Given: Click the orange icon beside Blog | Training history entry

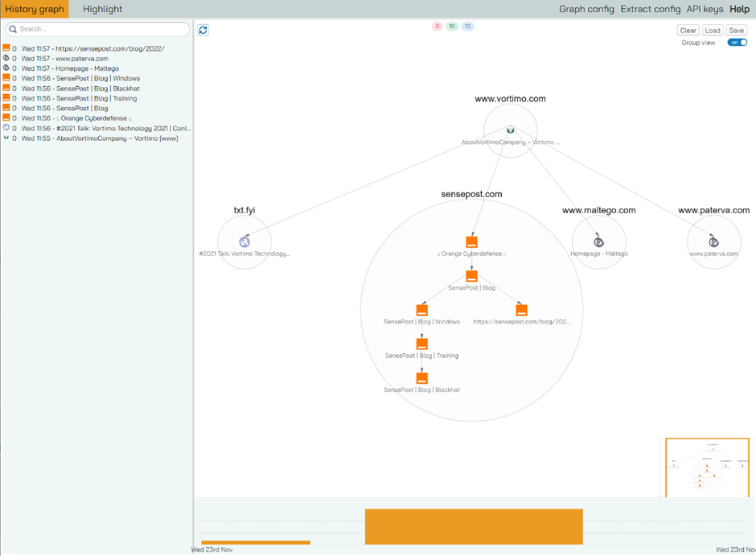Looking at the screenshot, I should (6, 98).
